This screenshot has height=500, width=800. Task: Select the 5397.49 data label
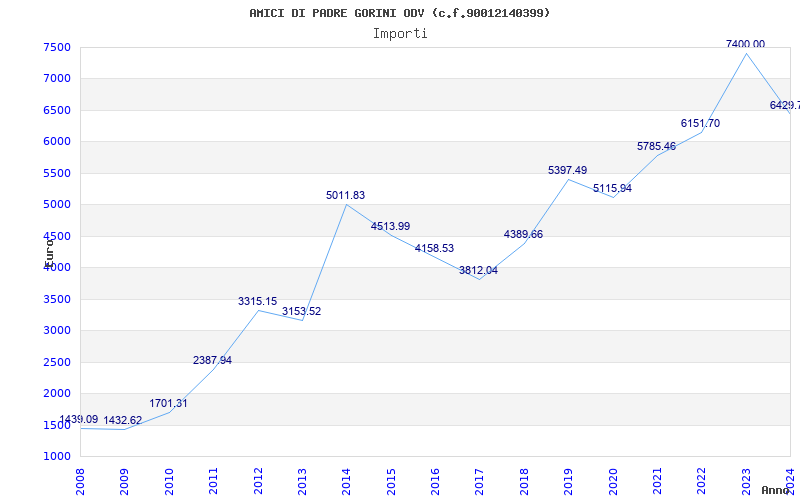[x=567, y=170]
